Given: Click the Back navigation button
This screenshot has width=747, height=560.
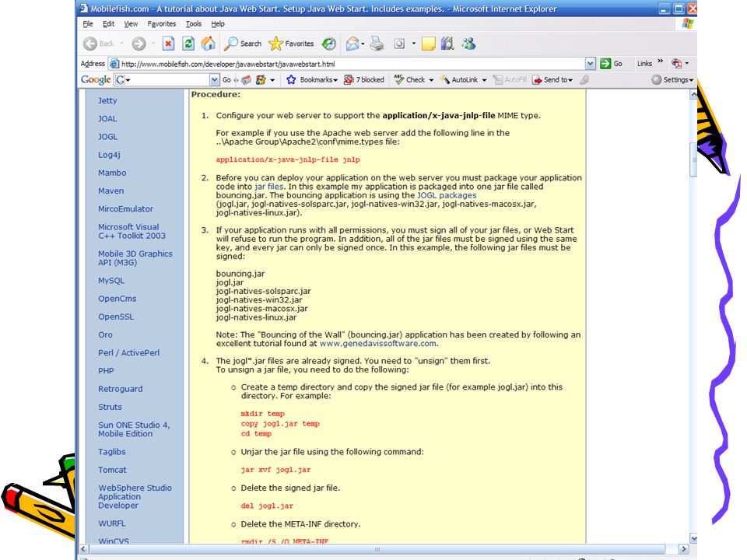Looking at the screenshot, I should pyautogui.click(x=99, y=44).
